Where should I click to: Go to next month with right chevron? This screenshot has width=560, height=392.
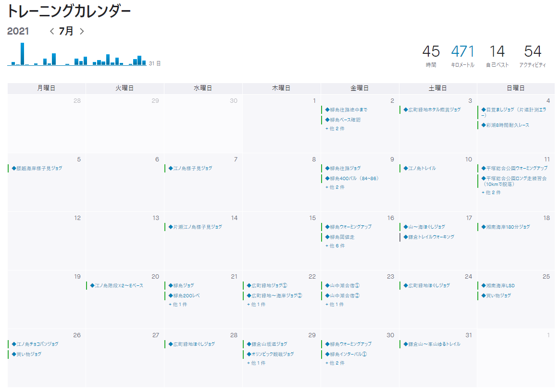pyautogui.click(x=82, y=31)
